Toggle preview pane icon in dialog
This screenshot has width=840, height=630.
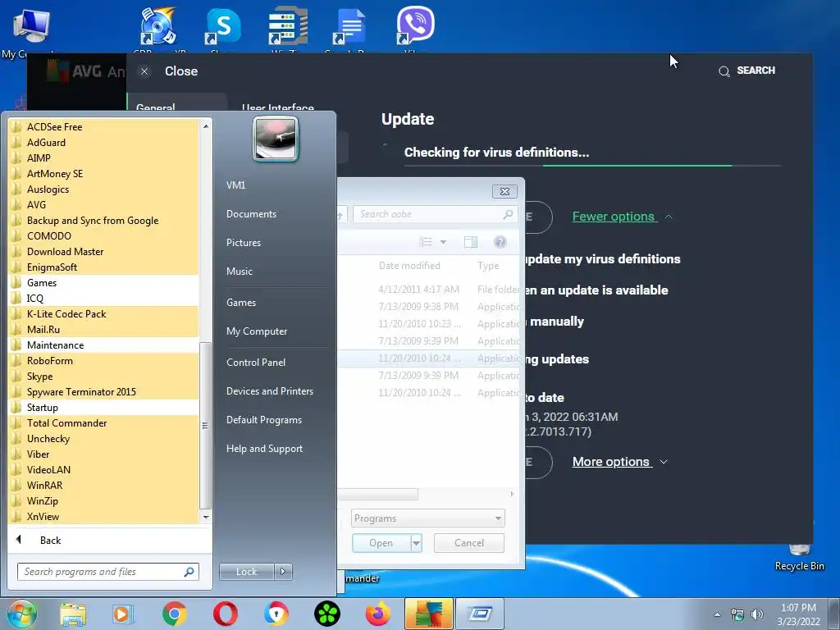click(x=470, y=242)
